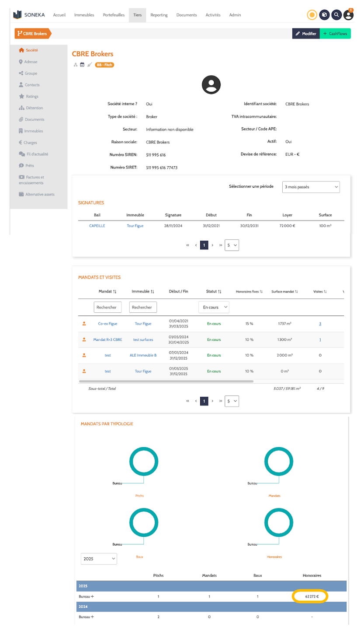Open Charges in the sidebar
The image size is (364, 630).
point(28,143)
